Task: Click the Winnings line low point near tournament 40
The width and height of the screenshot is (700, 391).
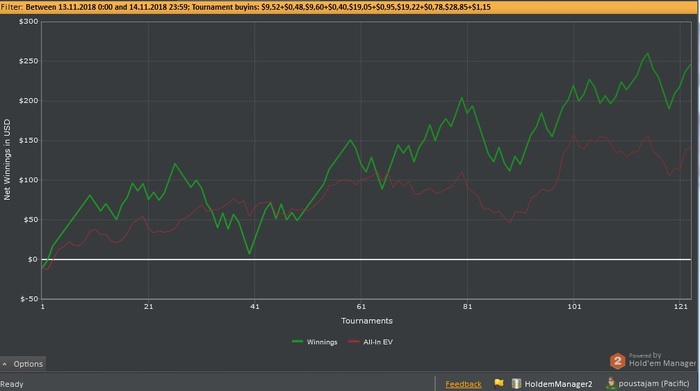Action: [x=249, y=254]
